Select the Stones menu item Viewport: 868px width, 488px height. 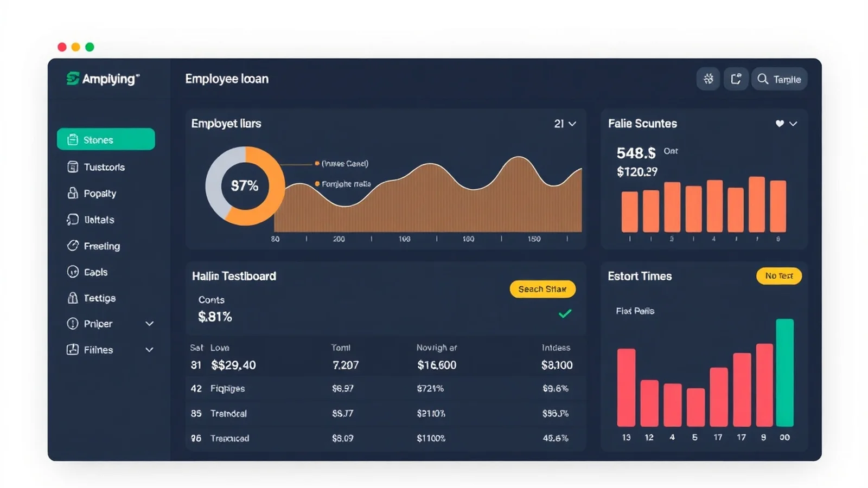tap(106, 139)
